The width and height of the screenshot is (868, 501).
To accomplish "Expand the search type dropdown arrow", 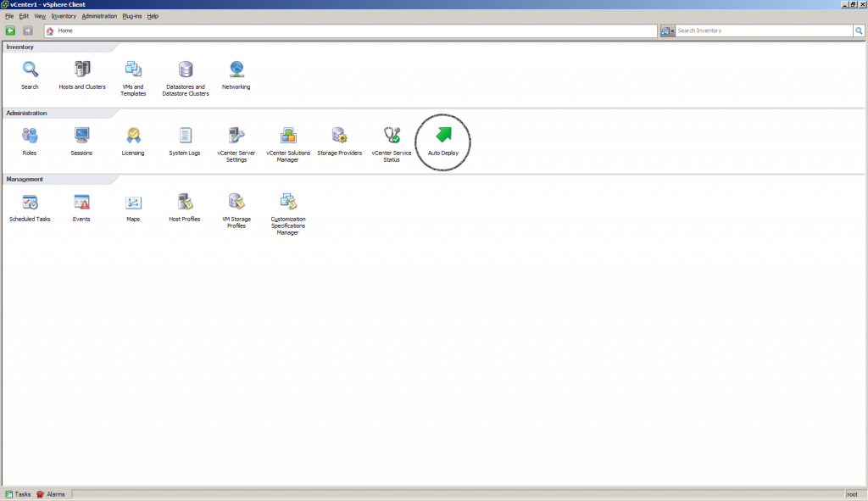I will [x=672, y=31].
